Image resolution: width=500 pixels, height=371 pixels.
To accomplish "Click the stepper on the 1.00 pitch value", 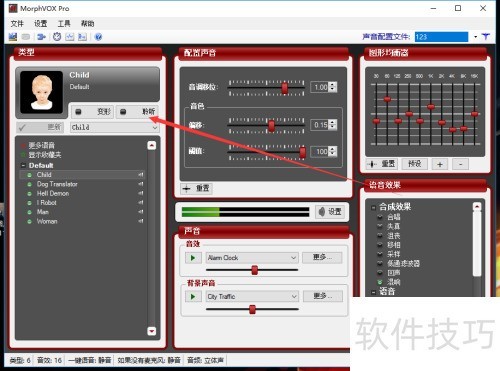I will [x=333, y=87].
